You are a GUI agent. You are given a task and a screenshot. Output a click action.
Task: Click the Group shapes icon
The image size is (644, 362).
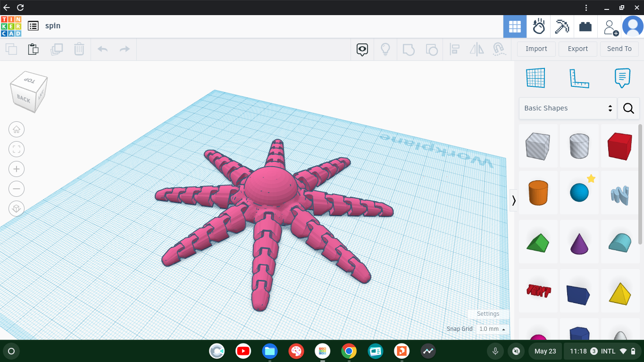409,50
